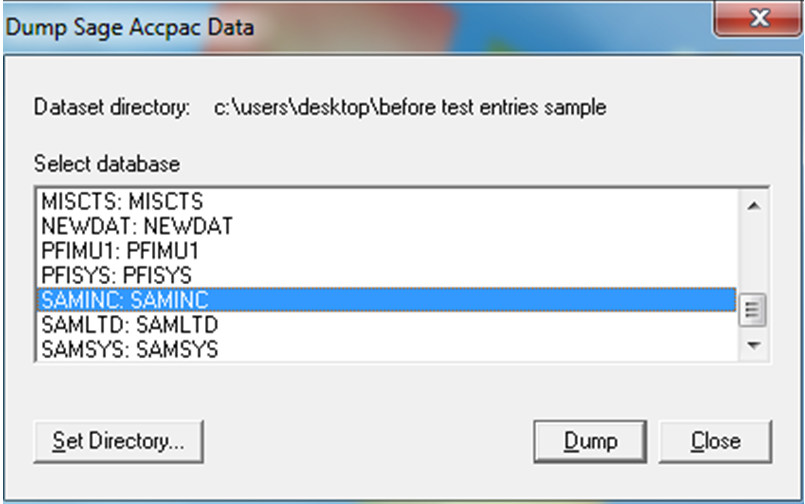The height and width of the screenshot is (504, 805).
Task: Click the highlighted SAMINC: SAMINC entry
Action: pyautogui.click(x=387, y=300)
